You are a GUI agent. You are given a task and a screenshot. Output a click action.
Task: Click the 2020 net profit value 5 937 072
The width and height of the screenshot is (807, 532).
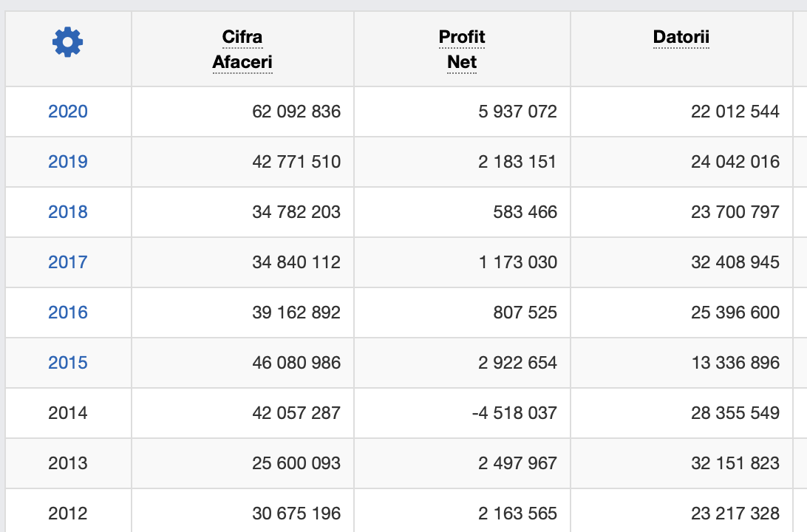pyautogui.click(x=517, y=112)
